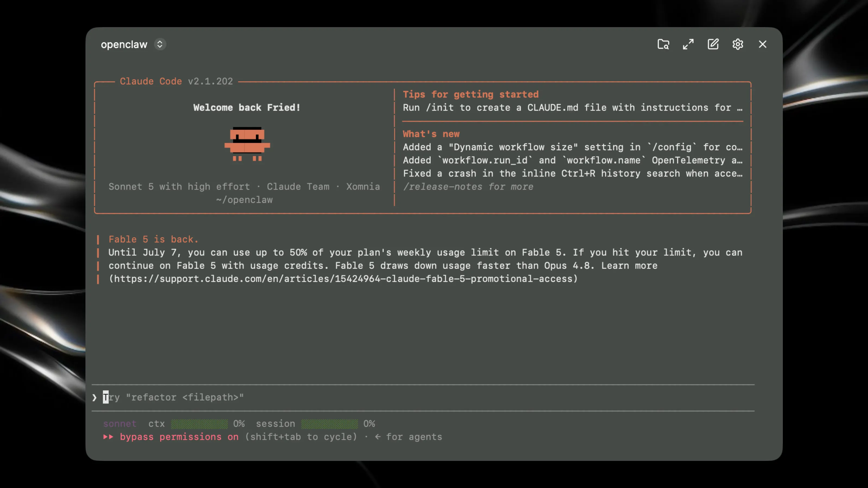Click the 'Fixed a crash' Ctrl+R changelog line

coord(573,174)
